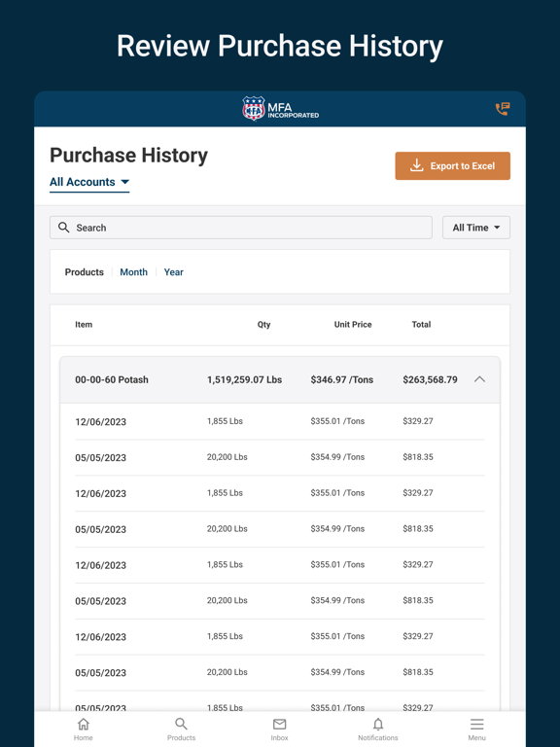Open the All Accounts dropdown

89,182
